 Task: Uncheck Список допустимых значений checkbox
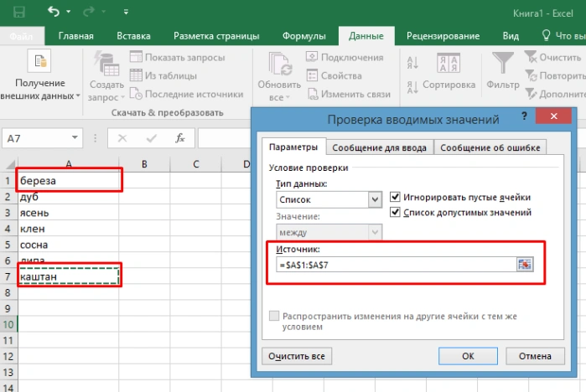pyautogui.click(x=395, y=212)
